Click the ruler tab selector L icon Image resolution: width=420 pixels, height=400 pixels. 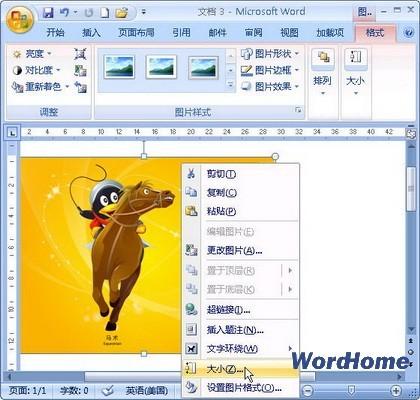(12, 133)
